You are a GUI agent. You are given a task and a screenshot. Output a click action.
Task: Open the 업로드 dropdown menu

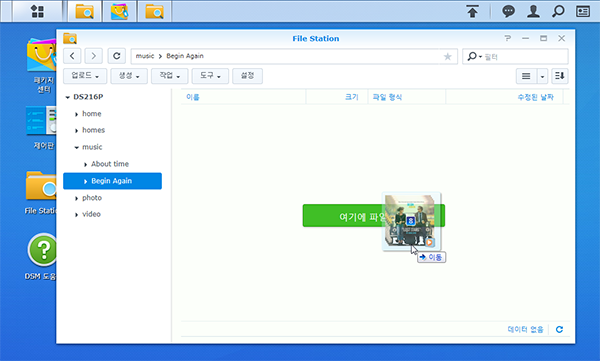pyautogui.click(x=85, y=76)
